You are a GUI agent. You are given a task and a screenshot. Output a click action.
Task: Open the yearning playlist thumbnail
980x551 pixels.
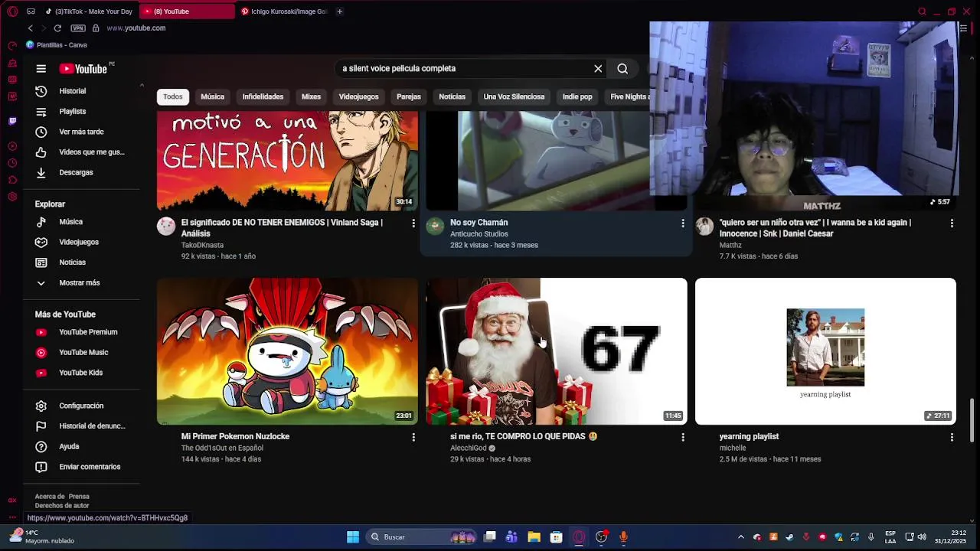pos(825,351)
